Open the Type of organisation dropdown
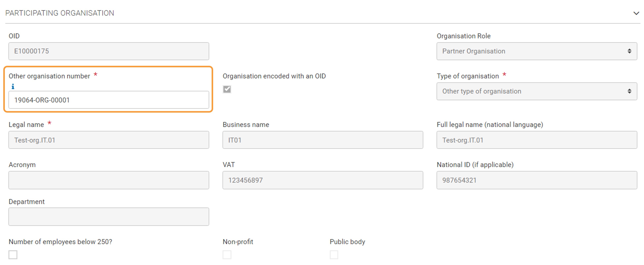 click(x=536, y=91)
